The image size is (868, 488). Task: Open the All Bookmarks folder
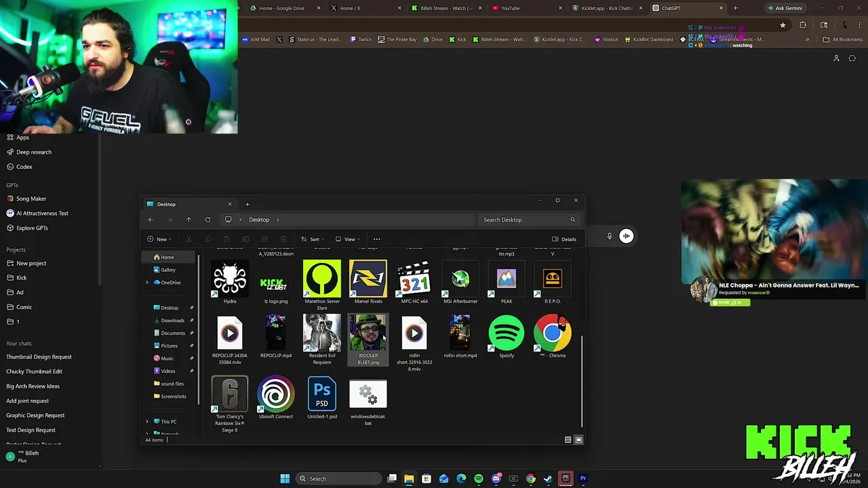(842, 39)
